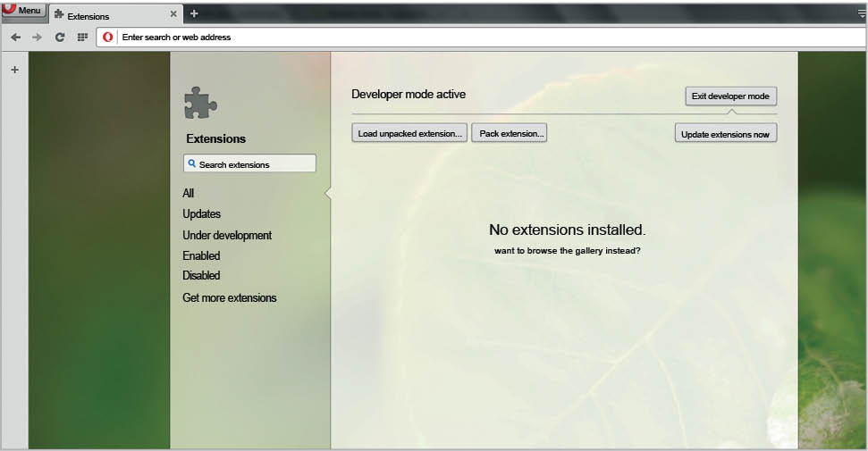Click No extensions installed message
The width and height of the screenshot is (868, 451).
[x=568, y=230]
